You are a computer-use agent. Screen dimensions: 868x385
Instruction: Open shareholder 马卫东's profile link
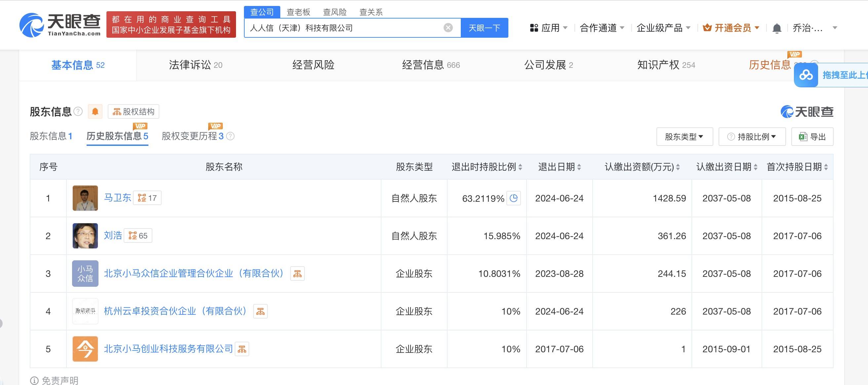(118, 198)
